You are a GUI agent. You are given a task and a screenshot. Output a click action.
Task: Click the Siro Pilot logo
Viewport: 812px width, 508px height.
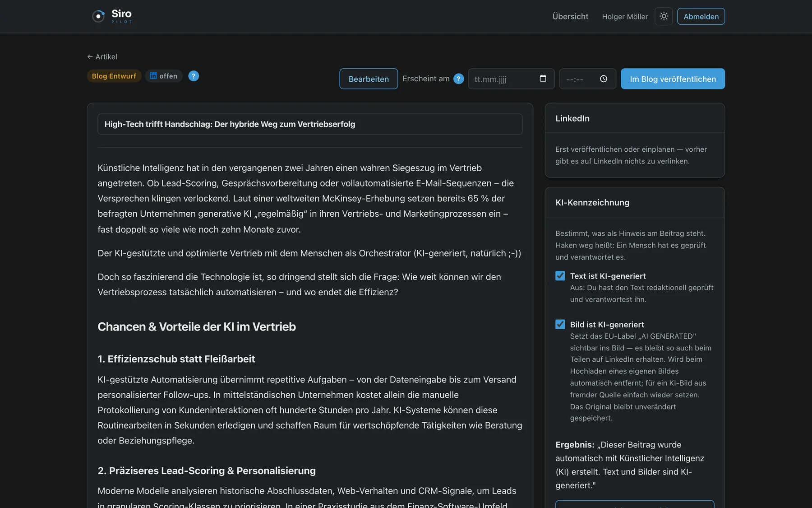(x=112, y=16)
